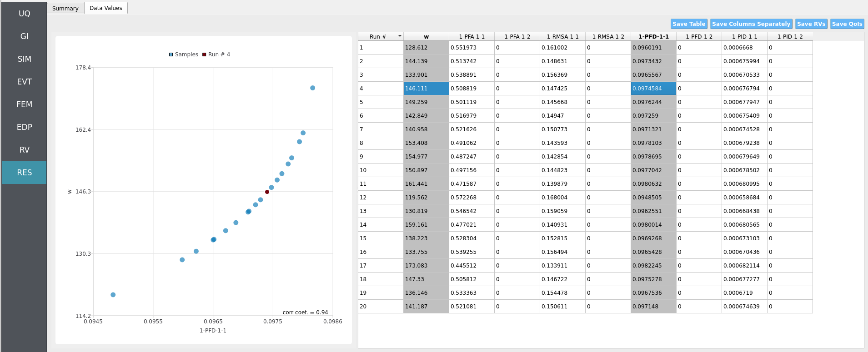Click cell 0.0960191 in 1-PFD-1-1
This screenshot has height=352, width=868.
(x=653, y=48)
